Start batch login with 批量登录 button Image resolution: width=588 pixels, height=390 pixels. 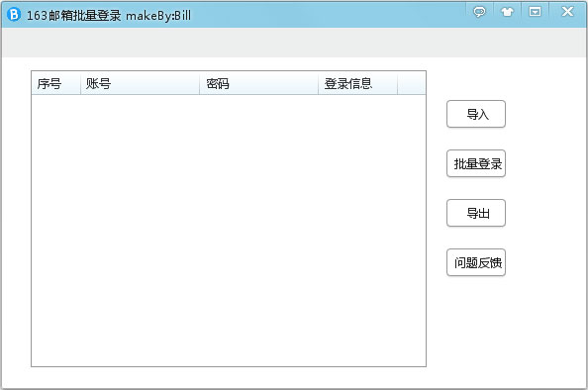click(x=476, y=163)
